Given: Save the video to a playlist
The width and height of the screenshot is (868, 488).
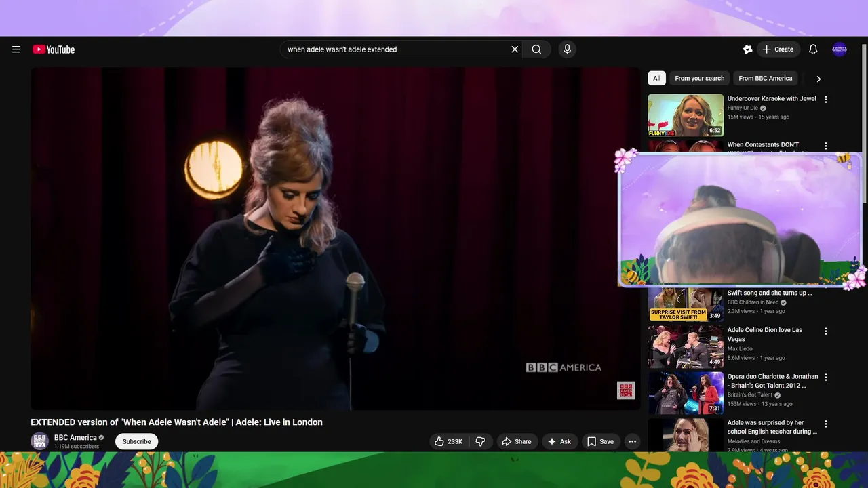Looking at the screenshot, I should 600,441.
